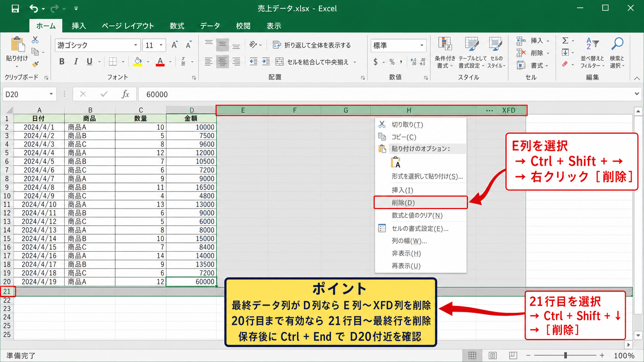Switch to the 数式 tab
This screenshot has width=644, height=362.
tap(177, 26)
